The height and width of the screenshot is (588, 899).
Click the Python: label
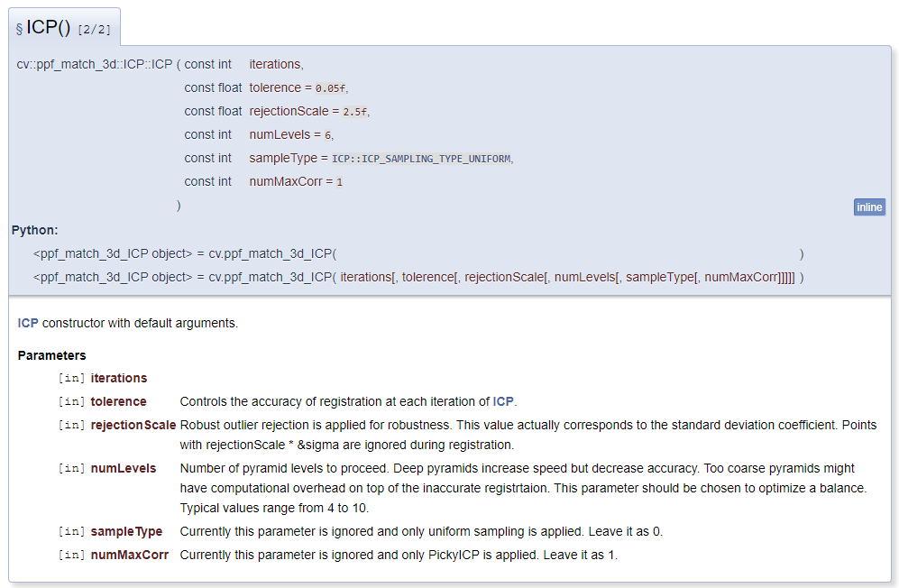click(34, 230)
